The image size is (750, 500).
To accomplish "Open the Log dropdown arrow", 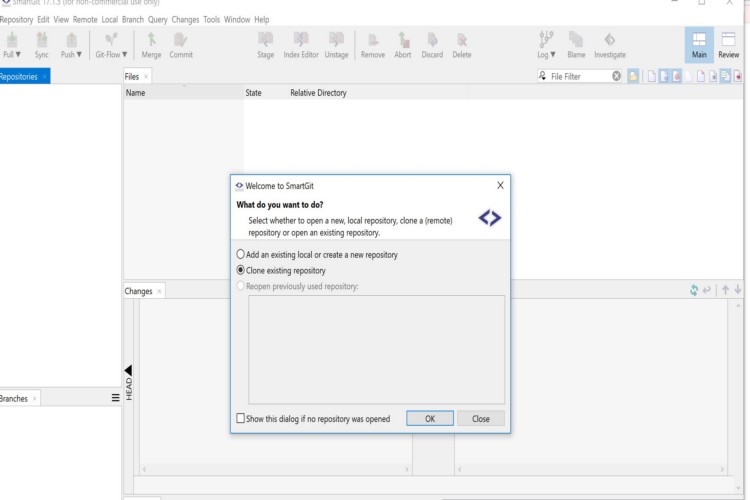I will coord(553,55).
